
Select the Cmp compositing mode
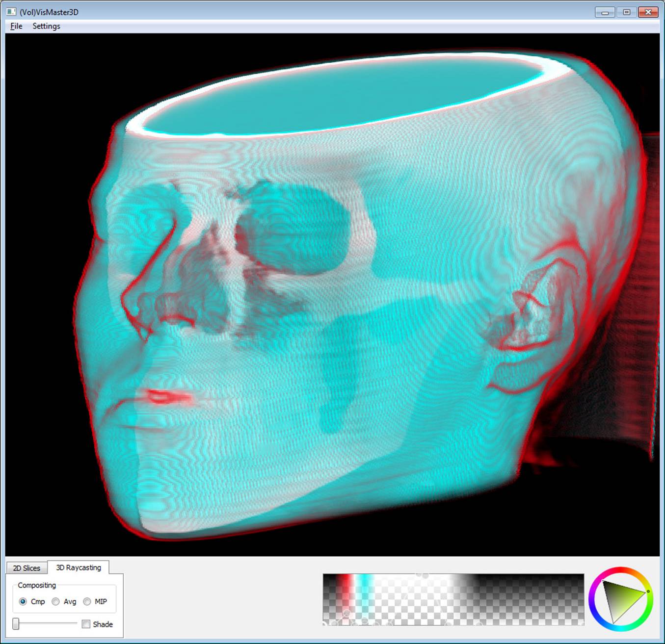(24, 602)
